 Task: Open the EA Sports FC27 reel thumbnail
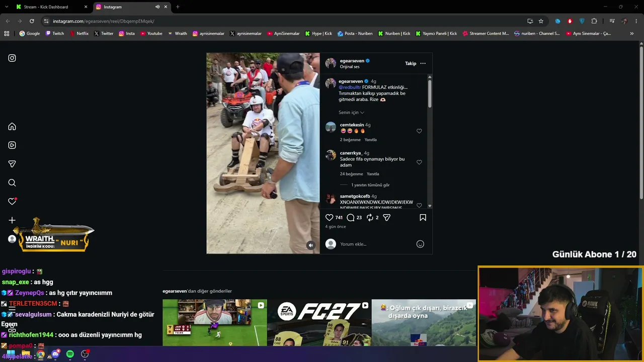[319, 323]
